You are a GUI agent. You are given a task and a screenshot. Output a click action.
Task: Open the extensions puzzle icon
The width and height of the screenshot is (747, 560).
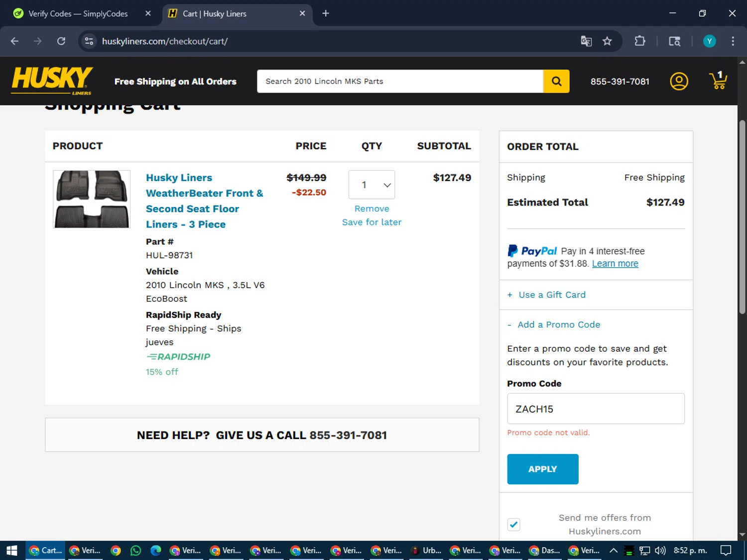pos(640,41)
